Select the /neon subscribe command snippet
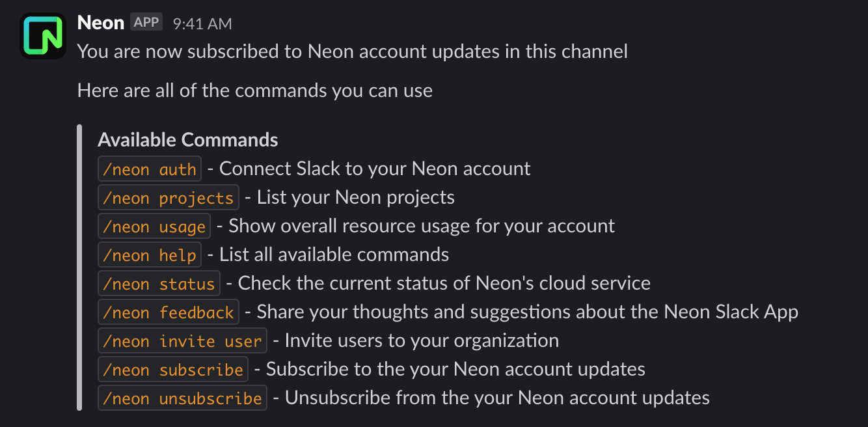Screen dimensions: 868x427 173,370
